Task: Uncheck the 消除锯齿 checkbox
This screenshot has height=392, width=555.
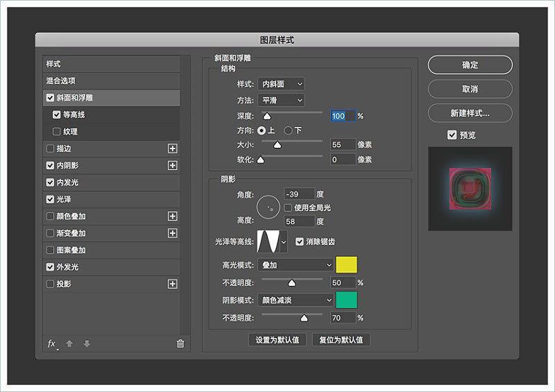Action: click(300, 241)
